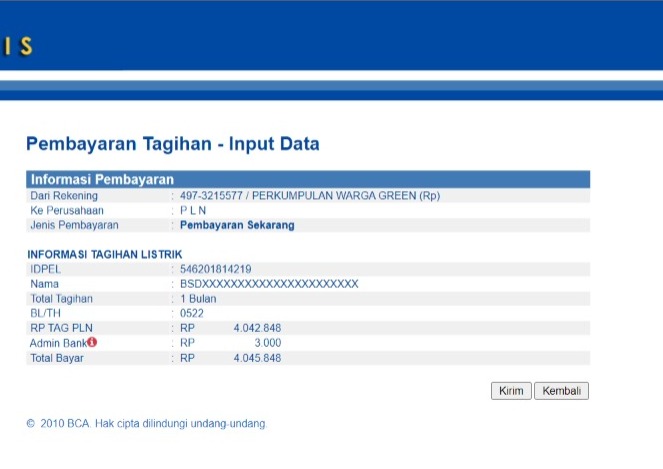Click the RP TAG PLN amount 4.042.848
The image size is (663, 469).
click(x=257, y=328)
